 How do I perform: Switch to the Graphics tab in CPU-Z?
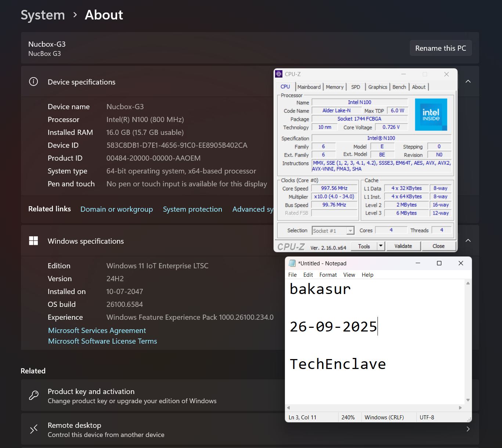[x=378, y=87]
